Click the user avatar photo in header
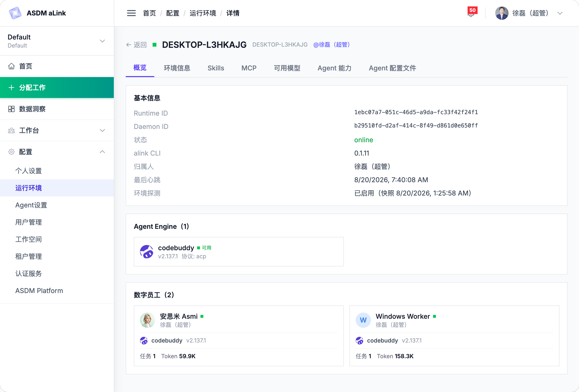The width and height of the screenshot is (579, 392). [502, 13]
